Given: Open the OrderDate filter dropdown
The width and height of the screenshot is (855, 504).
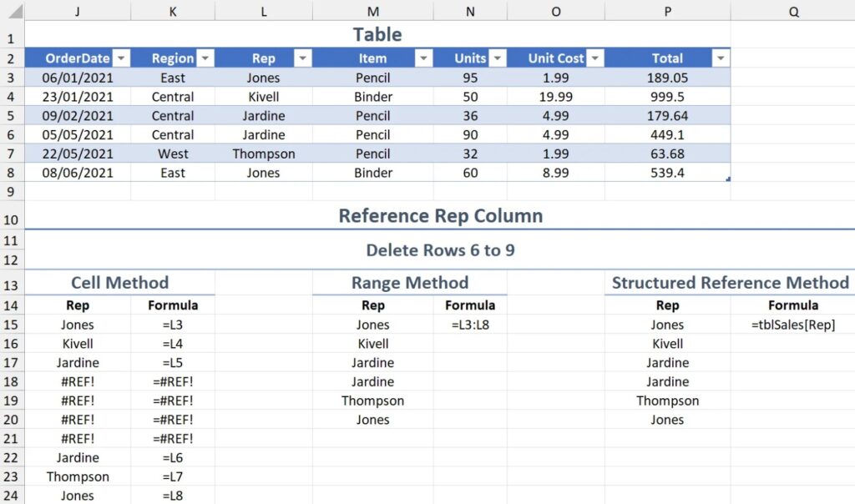Looking at the screenshot, I should point(122,58).
